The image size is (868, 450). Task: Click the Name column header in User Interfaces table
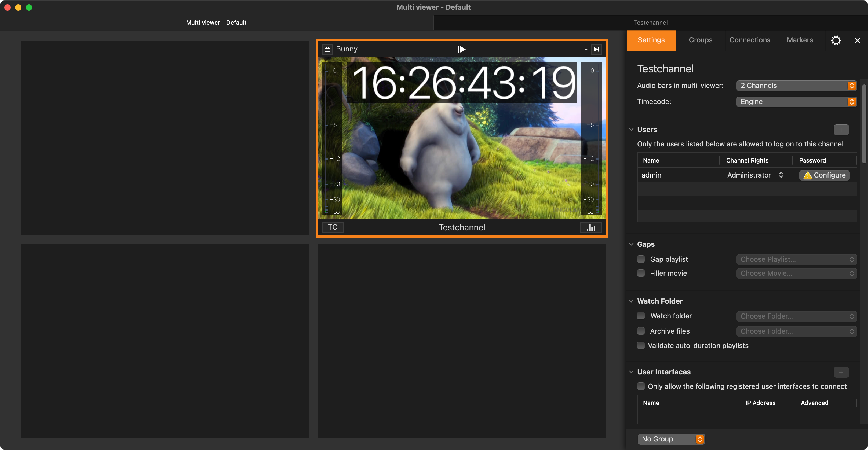688,403
